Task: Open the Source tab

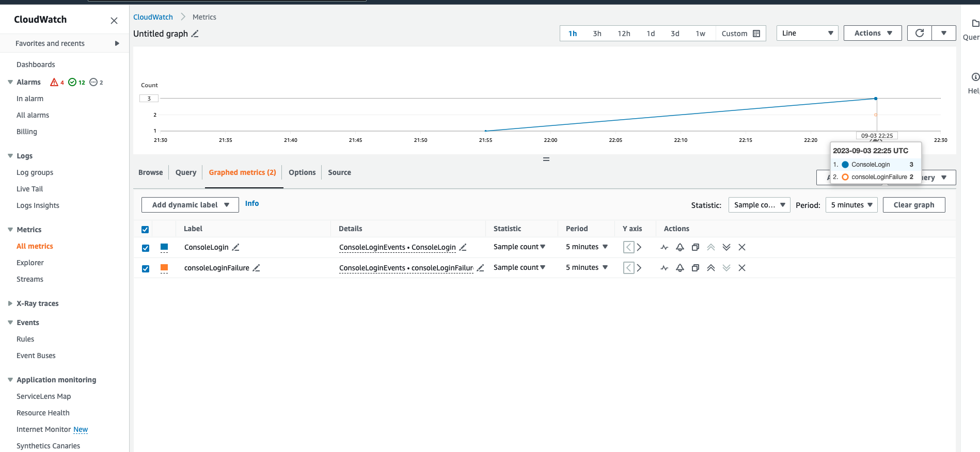Action: coord(339,172)
